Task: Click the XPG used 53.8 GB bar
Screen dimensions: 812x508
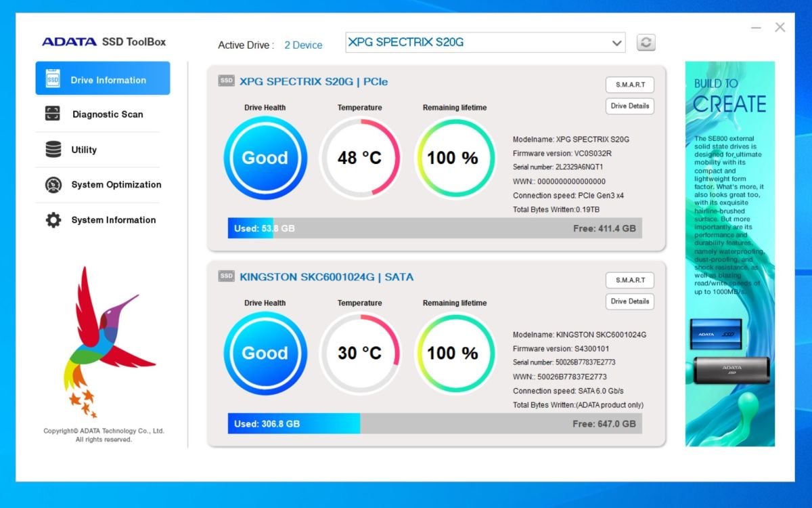Action: pyautogui.click(x=251, y=228)
